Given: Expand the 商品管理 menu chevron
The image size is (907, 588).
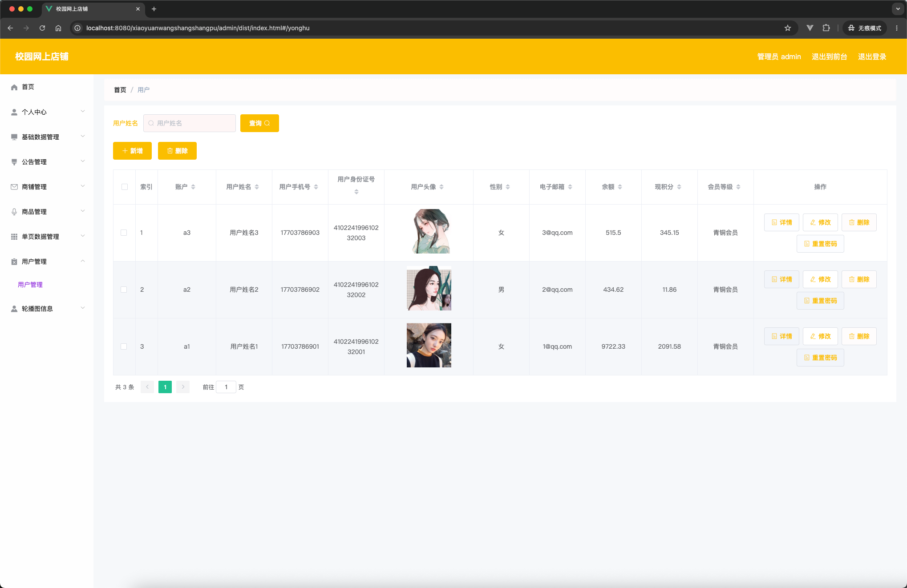Looking at the screenshot, I should tap(83, 211).
